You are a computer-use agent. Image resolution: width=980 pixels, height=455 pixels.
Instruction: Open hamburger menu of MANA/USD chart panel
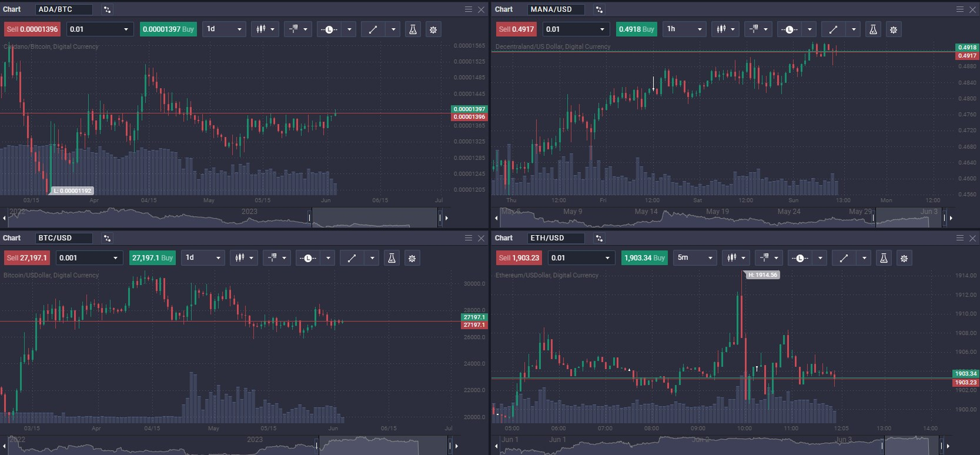(x=960, y=9)
